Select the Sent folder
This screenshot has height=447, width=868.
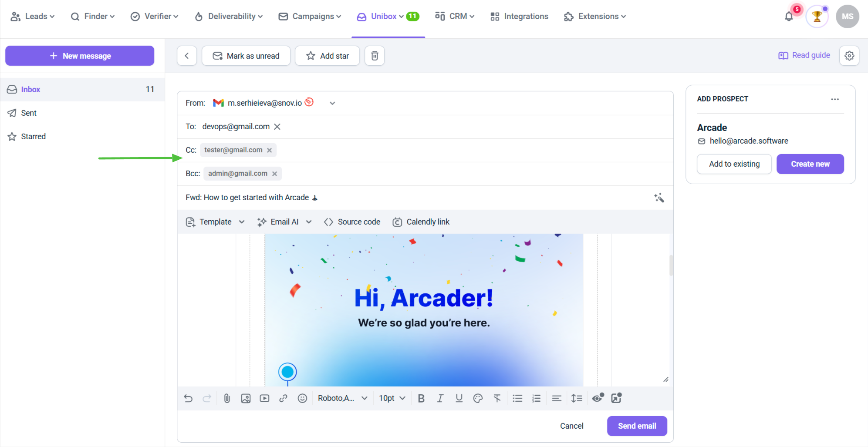82,113
